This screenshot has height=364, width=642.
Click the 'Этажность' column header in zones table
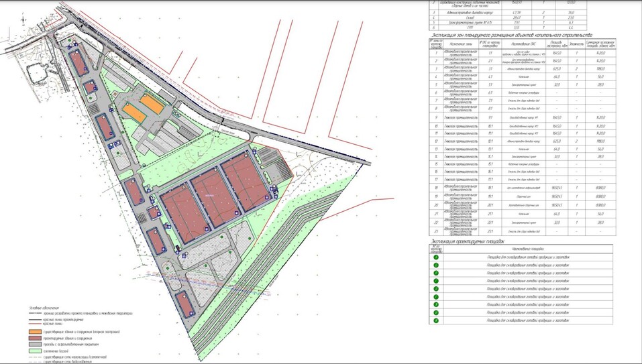click(576, 43)
